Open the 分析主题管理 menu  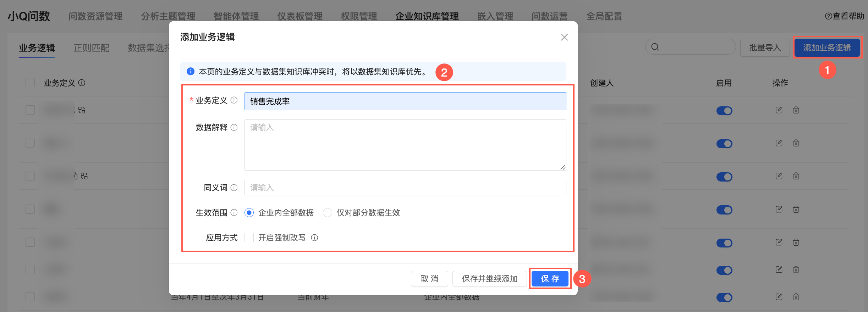tap(168, 16)
